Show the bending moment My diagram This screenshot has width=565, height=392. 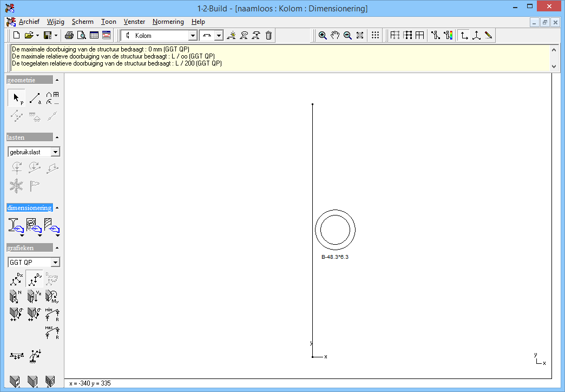pos(52,296)
